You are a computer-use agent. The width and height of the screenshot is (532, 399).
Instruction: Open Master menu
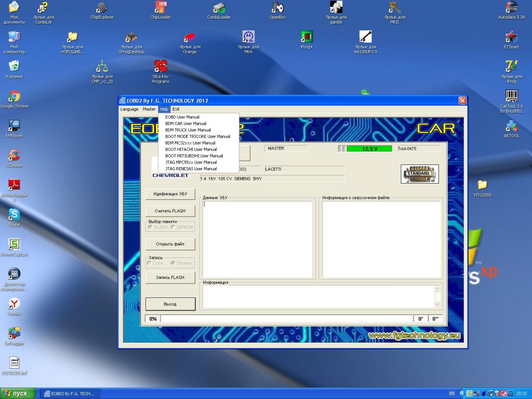pos(149,109)
